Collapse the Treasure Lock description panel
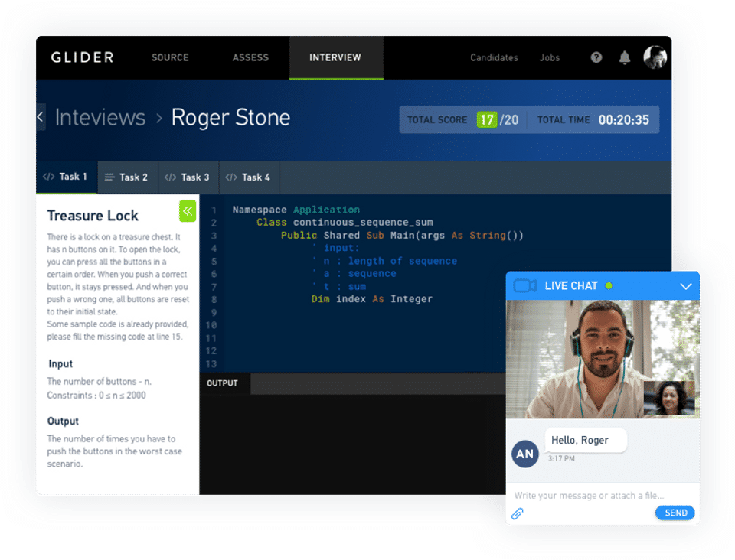This screenshot has width=735, height=560. click(x=188, y=210)
